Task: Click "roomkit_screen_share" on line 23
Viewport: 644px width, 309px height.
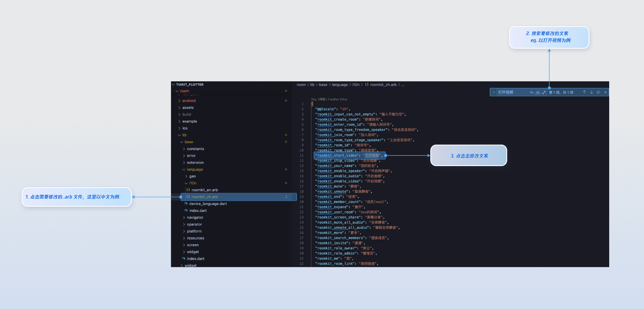Action: [338, 218]
